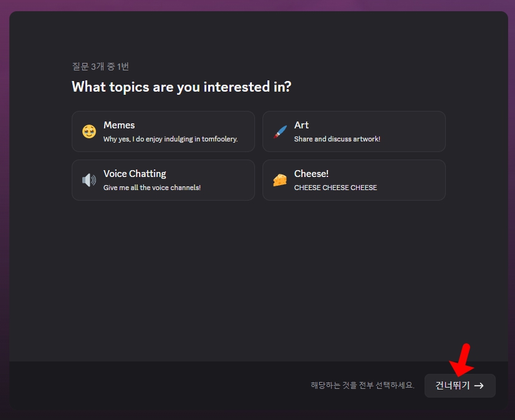Click 'Share and discuss artwork!' text
The image size is (515, 420).
coord(337,139)
